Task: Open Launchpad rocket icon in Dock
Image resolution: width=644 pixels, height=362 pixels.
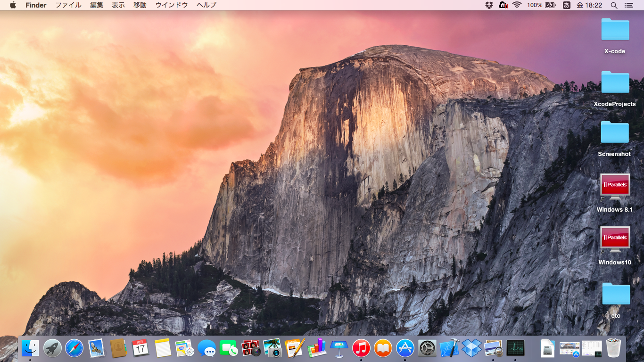Action: 52,348
